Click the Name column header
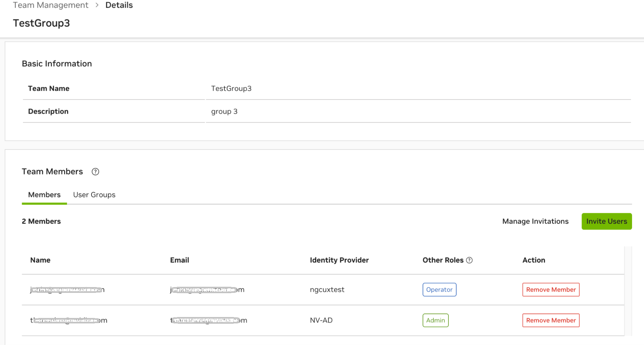Viewport: 644px width, 345px height. (x=40, y=260)
